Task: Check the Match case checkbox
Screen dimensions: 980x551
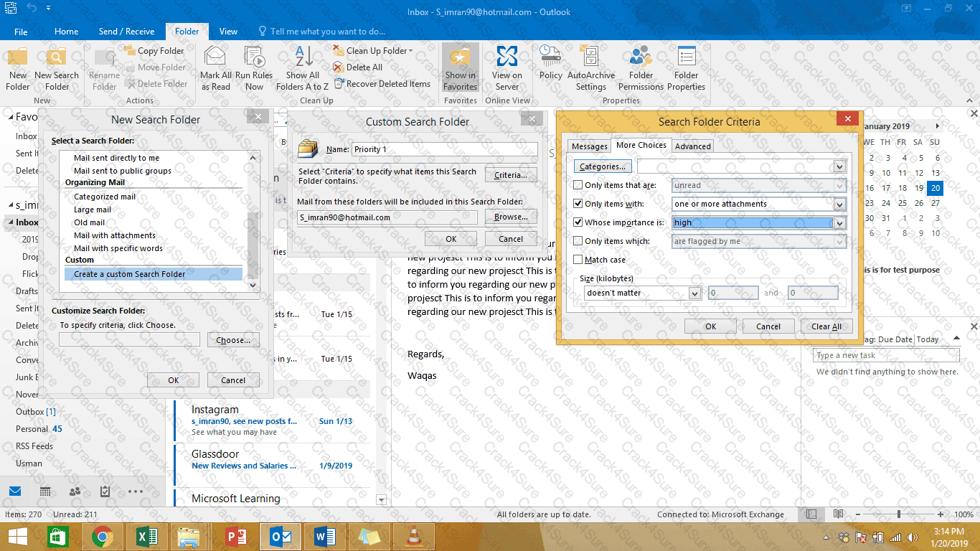Action: point(578,260)
